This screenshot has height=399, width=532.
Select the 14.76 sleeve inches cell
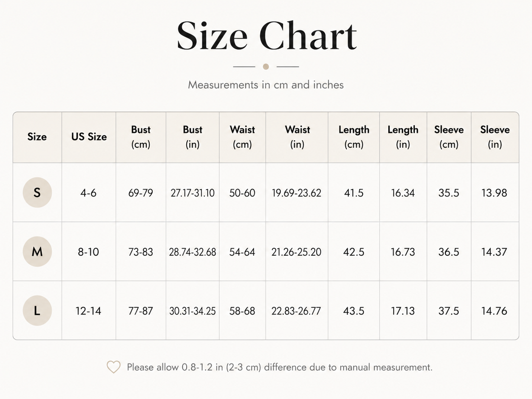coord(495,311)
